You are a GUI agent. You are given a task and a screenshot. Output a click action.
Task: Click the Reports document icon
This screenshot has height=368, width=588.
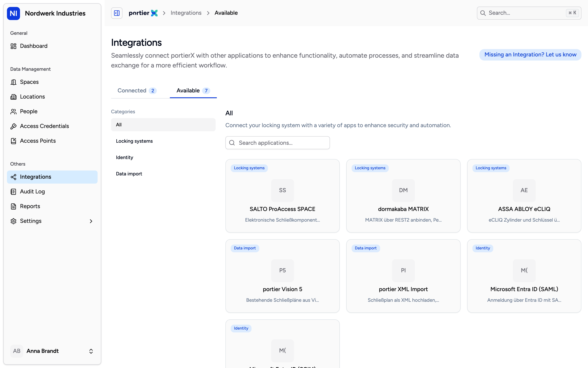pos(13,206)
